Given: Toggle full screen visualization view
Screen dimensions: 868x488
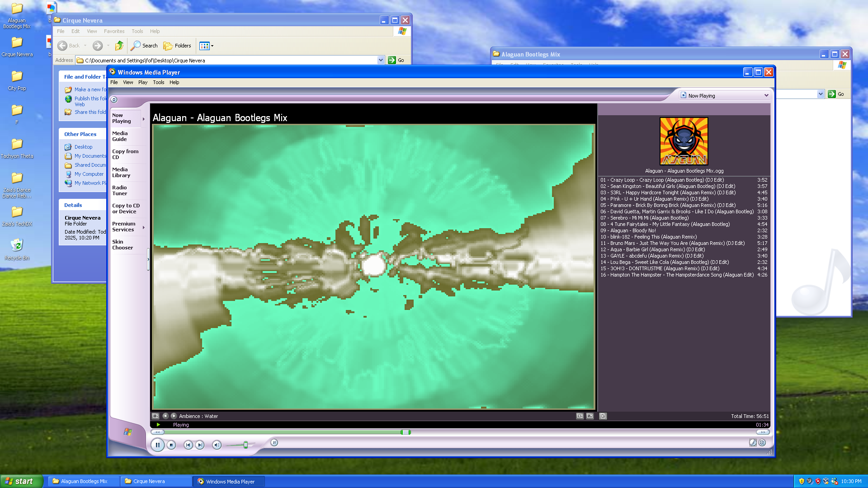Looking at the screenshot, I should click(590, 416).
